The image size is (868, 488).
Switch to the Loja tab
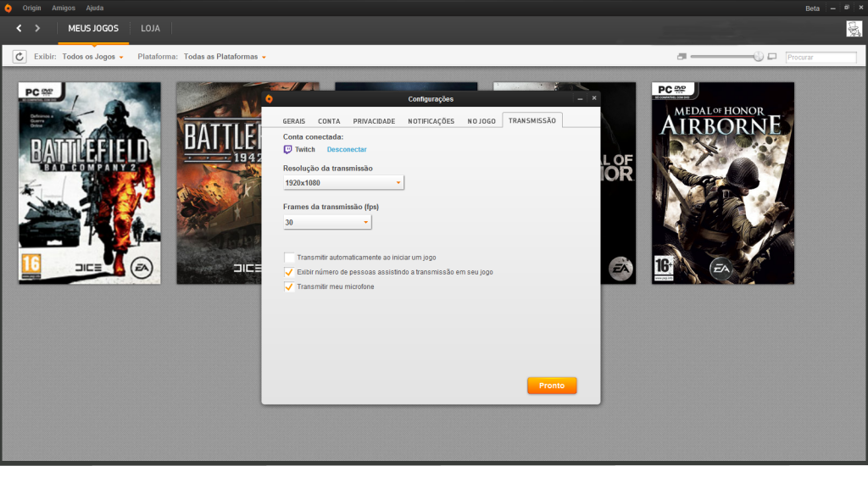pyautogui.click(x=150, y=28)
